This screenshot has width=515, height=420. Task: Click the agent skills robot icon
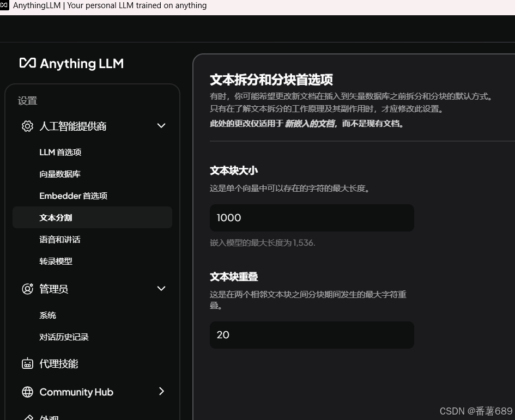tap(28, 363)
